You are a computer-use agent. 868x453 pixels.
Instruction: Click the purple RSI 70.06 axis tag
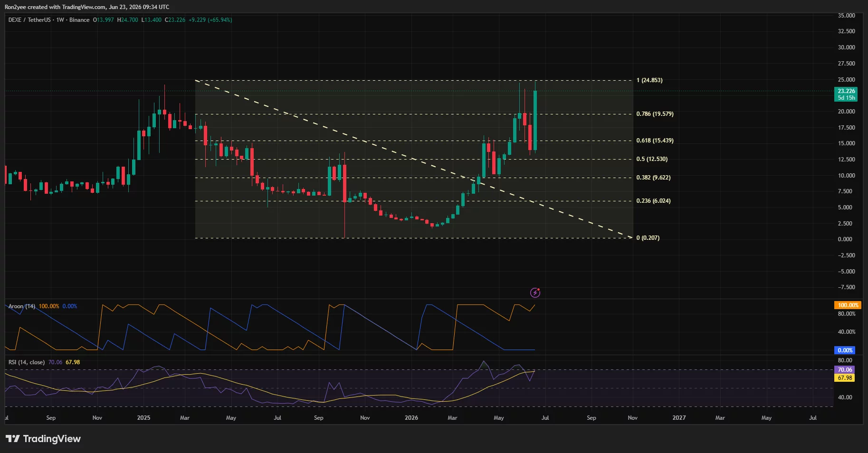(x=845, y=370)
